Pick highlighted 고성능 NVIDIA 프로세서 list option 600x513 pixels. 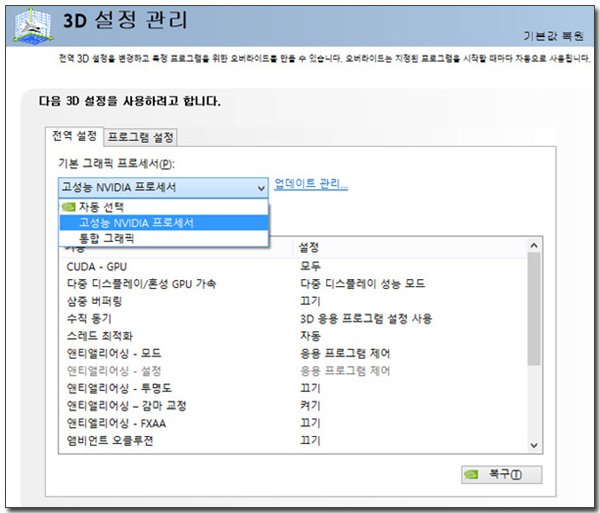136,223
